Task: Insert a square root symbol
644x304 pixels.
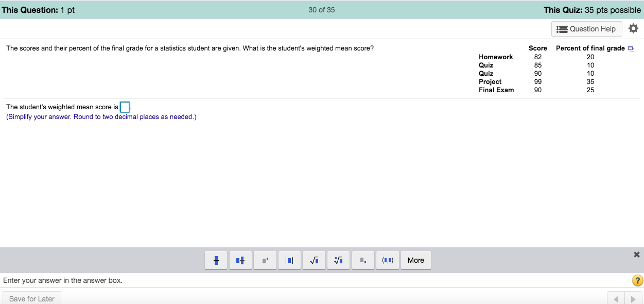Action: point(314,261)
